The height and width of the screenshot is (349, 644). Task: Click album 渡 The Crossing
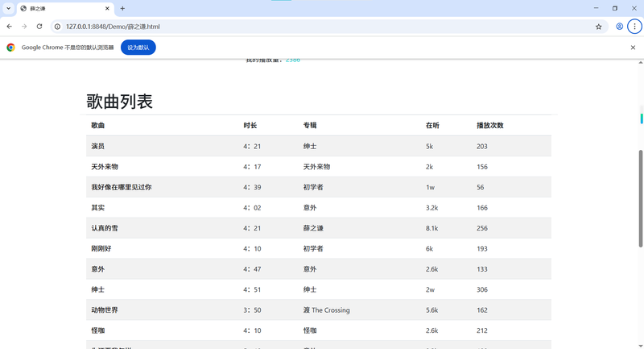coord(327,310)
